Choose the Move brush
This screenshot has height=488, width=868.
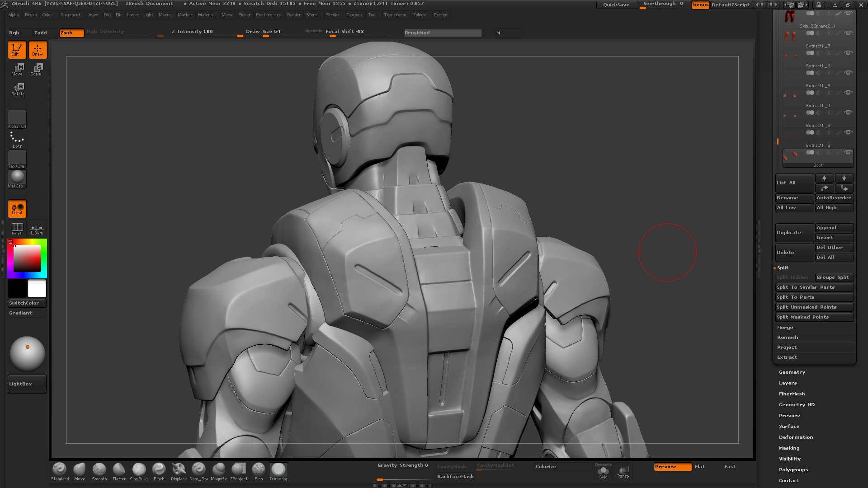point(80,472)
